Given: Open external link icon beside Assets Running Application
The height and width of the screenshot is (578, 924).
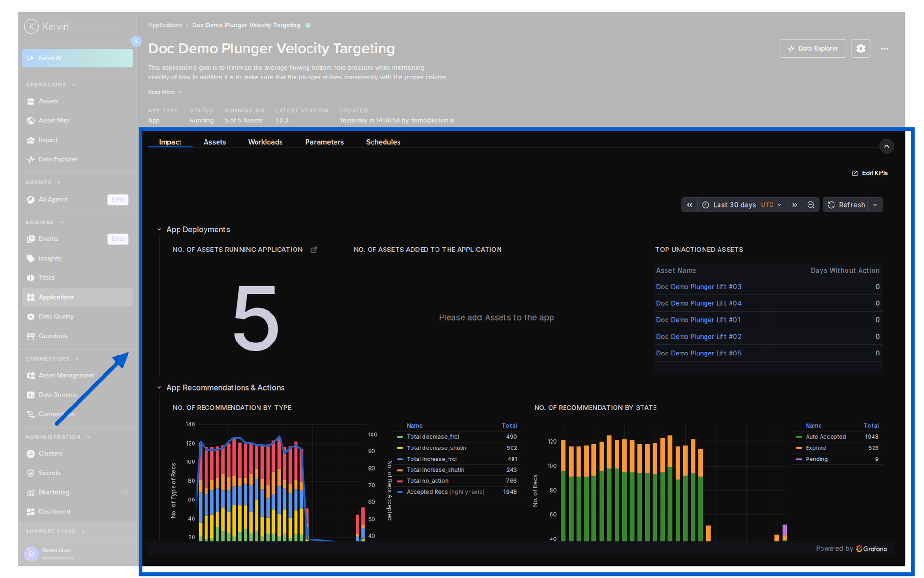Looking at the screenshot, I should point(314,250).
